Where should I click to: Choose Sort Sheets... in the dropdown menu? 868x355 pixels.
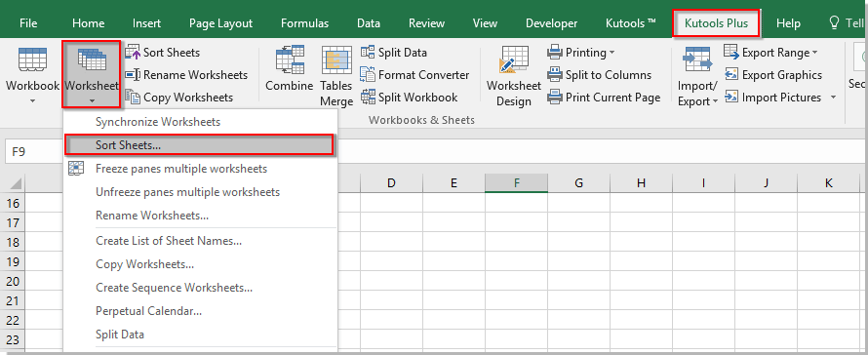click(200, 145)
